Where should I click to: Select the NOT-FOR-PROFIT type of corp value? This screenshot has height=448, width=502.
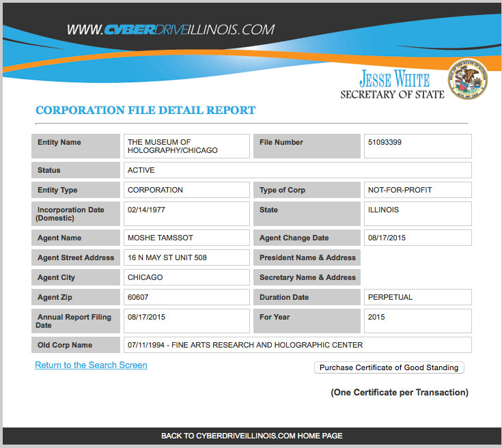pos(417,190)
